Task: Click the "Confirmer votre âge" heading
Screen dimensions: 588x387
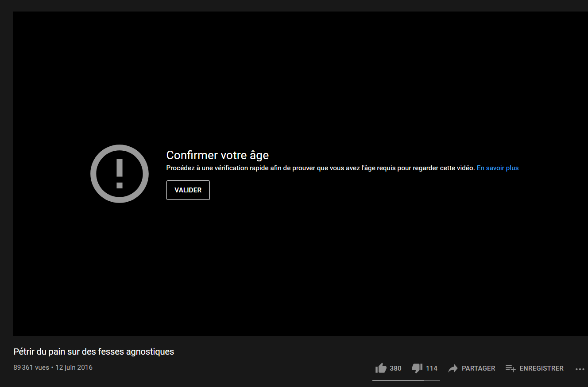Action: pyautogui.click(x=217, y=155)
